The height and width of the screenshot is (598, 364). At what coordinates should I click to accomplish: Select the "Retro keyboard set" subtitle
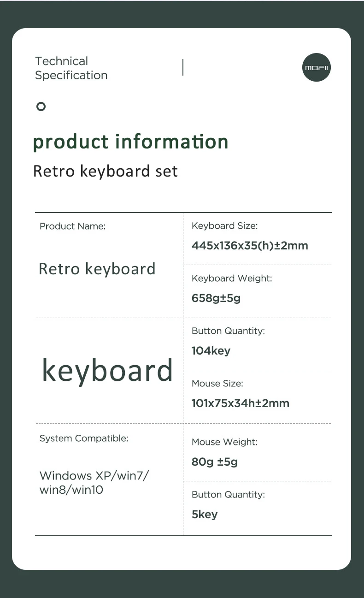click(106, 171)
